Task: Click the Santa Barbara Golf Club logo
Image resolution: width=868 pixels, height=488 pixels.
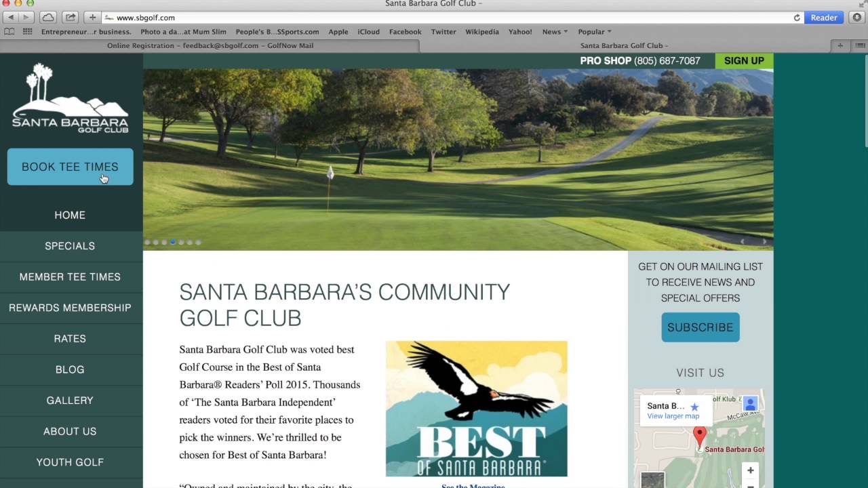Action: 71,98
